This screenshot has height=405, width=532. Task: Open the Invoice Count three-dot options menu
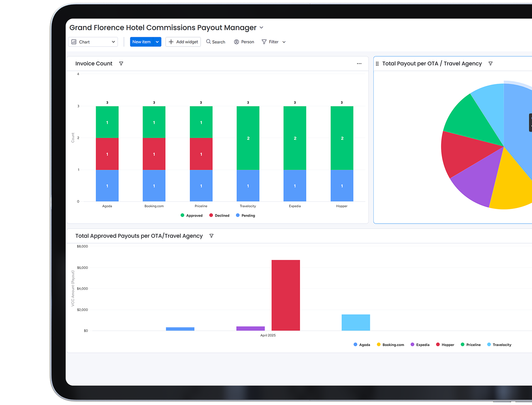click(x=359, y=63)
